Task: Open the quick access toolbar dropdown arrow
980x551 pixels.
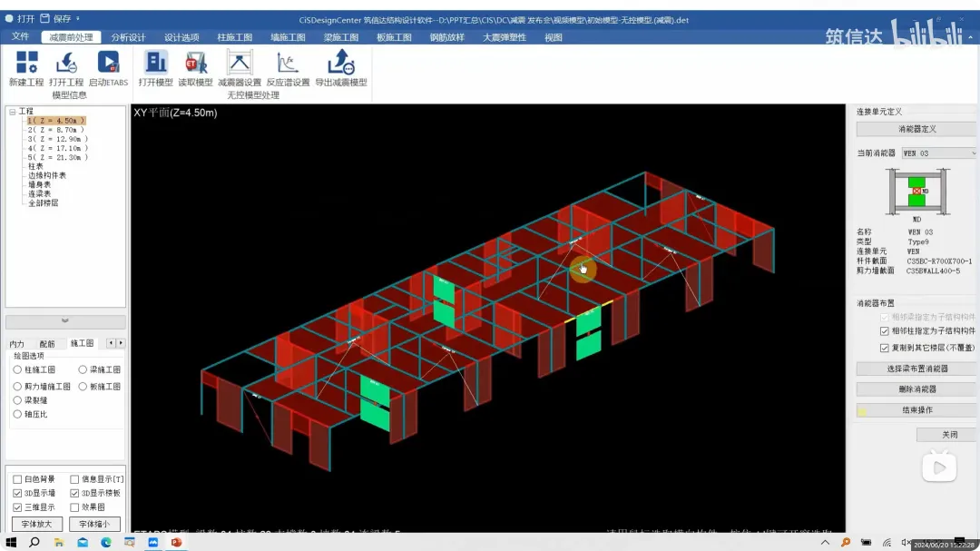Action: 77,19
